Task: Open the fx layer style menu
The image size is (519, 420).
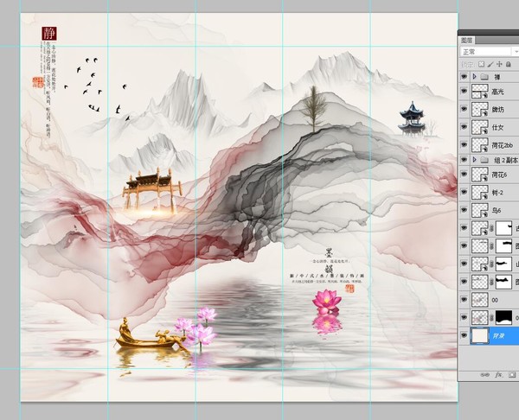Action: (498, 375)
